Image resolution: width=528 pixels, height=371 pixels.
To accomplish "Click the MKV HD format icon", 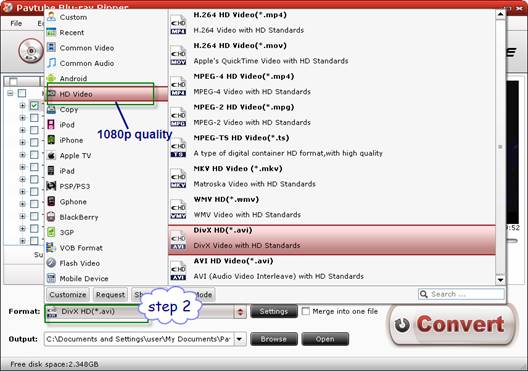I will (x=178, y=178).
